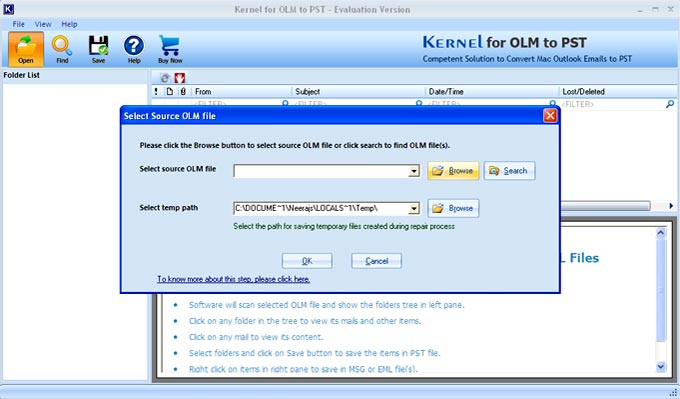Click the Lost/Deleted filter search icon
Viewport: 680px width, 399px height.
click(670, 104)
